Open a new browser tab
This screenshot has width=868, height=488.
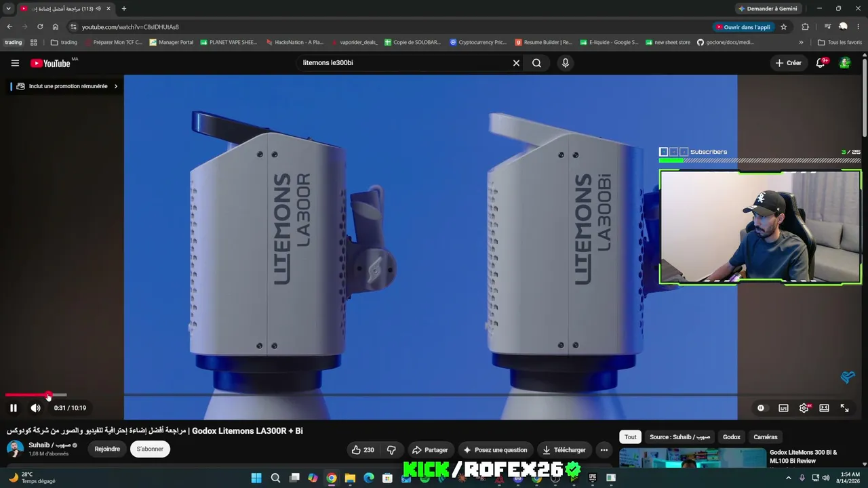click(x=123, y=9)
